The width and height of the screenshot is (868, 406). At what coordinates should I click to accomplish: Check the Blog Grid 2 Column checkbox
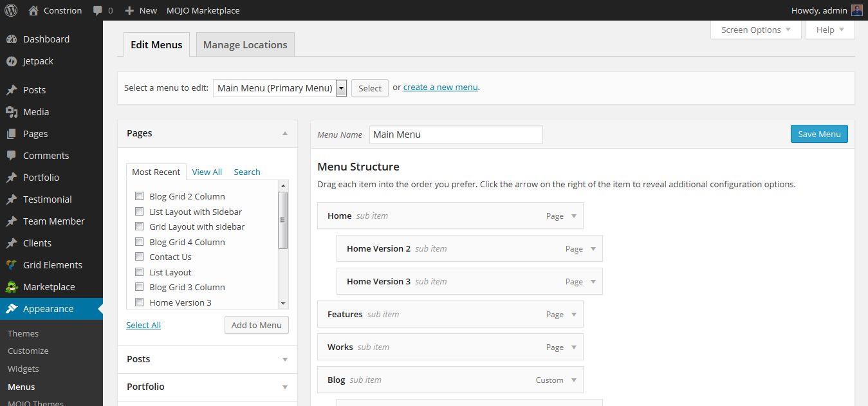139,196
